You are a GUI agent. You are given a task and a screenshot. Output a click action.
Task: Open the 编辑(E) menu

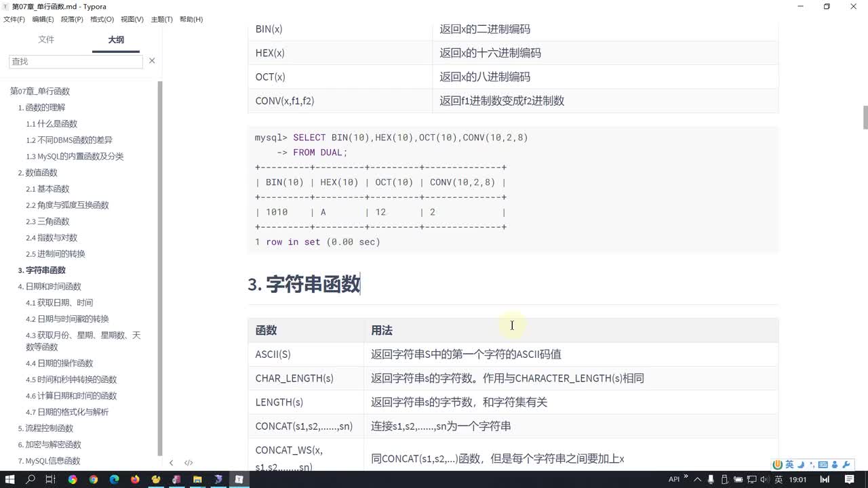(43, 20)
